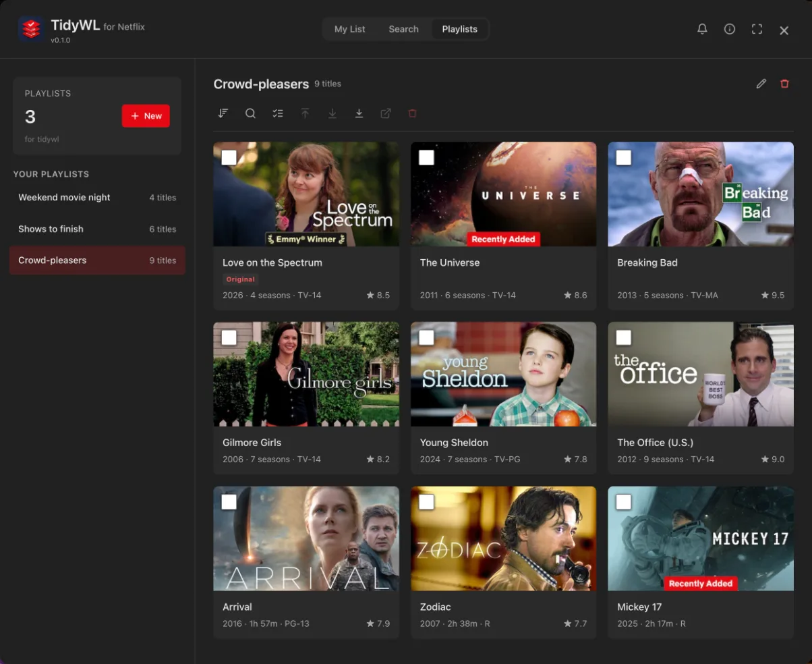Click the Arrival title text
The image size is (812, 664).
pyautogui.click(x=237, y=607)
